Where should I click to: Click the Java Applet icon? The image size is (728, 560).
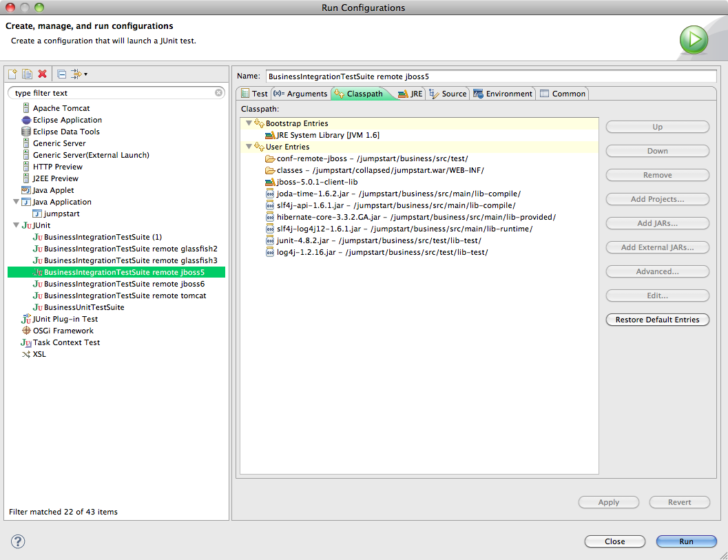point(26,190)
